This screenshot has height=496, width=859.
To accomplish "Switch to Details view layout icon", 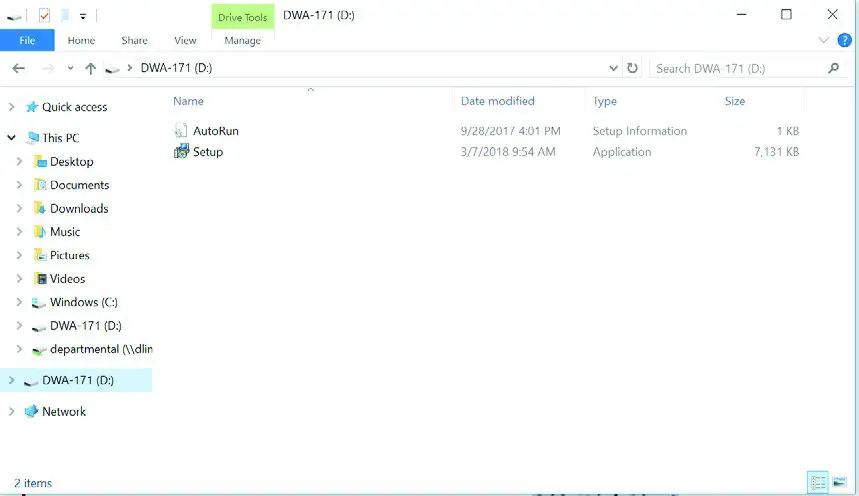I will (818, 483).
